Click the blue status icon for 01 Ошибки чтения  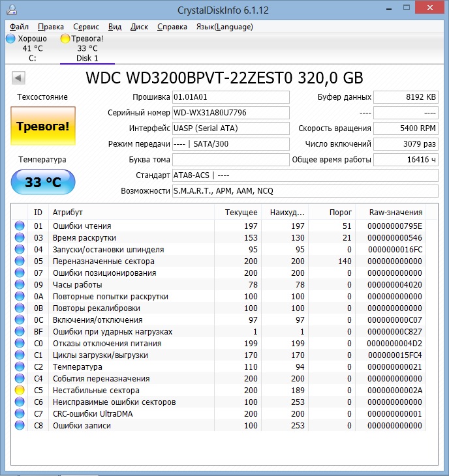click(x=19, y=226)
